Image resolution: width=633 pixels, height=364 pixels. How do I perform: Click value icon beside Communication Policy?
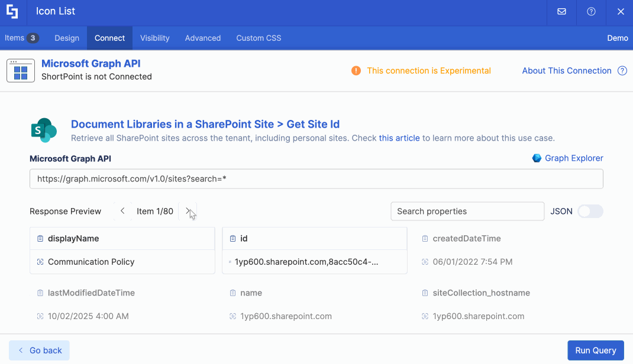point(40,262)
